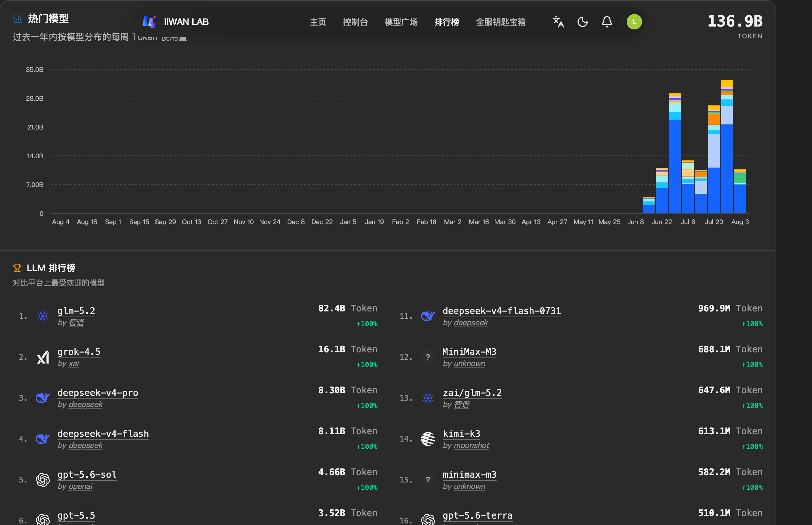Click the zai/glm-5.2 model icon
Screen dimensions: 812x525
(428, 398)
